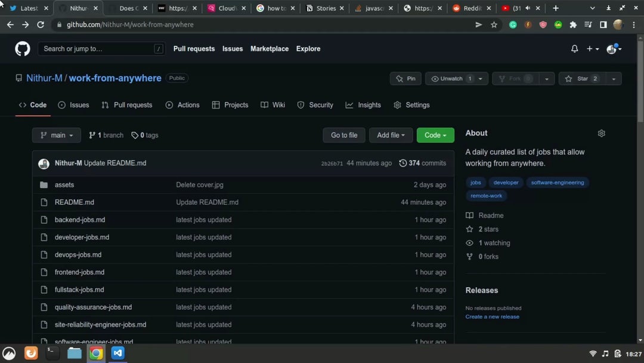
Task: Star the work-from-anywhere repository
Action: pyautogui.click(x=582, y=78)
